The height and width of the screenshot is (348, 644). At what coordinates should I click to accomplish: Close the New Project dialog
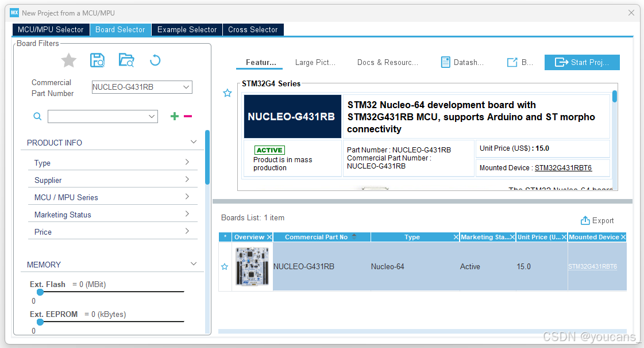coord(631,13)
